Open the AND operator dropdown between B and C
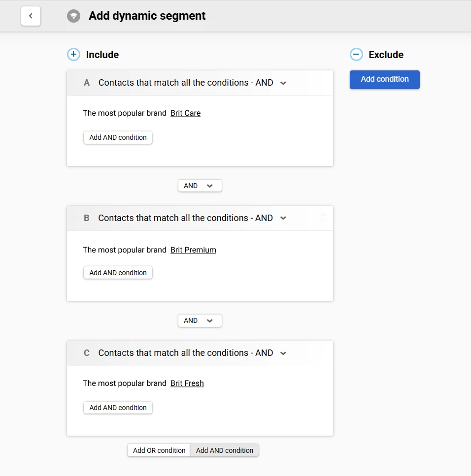Viewport: 471px width, 476px height. [x=200, y=320]
